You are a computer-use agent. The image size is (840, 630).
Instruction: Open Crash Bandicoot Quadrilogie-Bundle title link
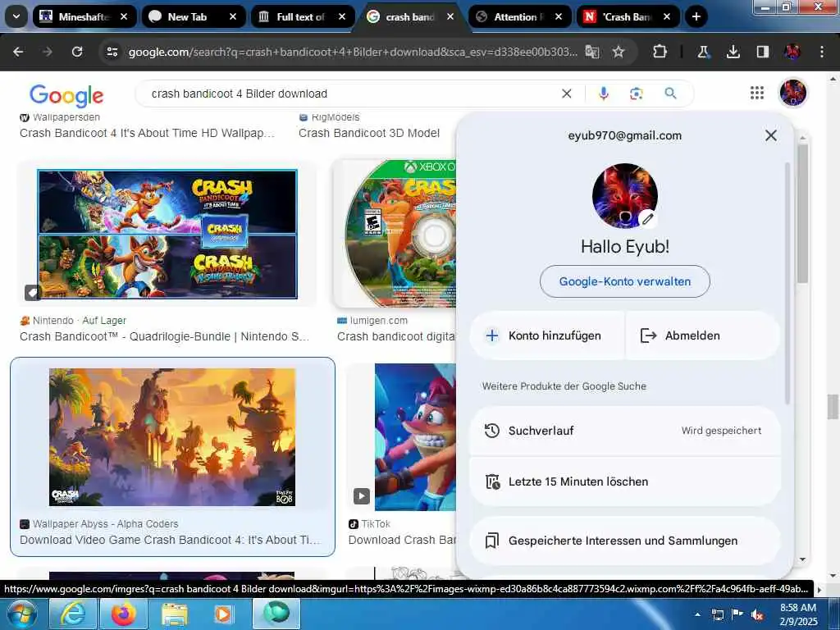click(x=164, y=336)
